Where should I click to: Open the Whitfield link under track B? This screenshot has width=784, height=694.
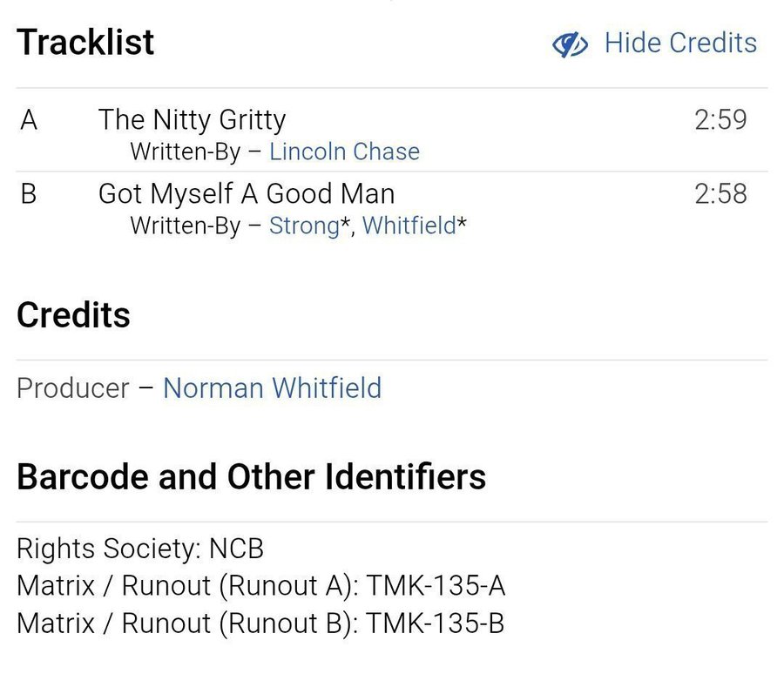(409, 226)
